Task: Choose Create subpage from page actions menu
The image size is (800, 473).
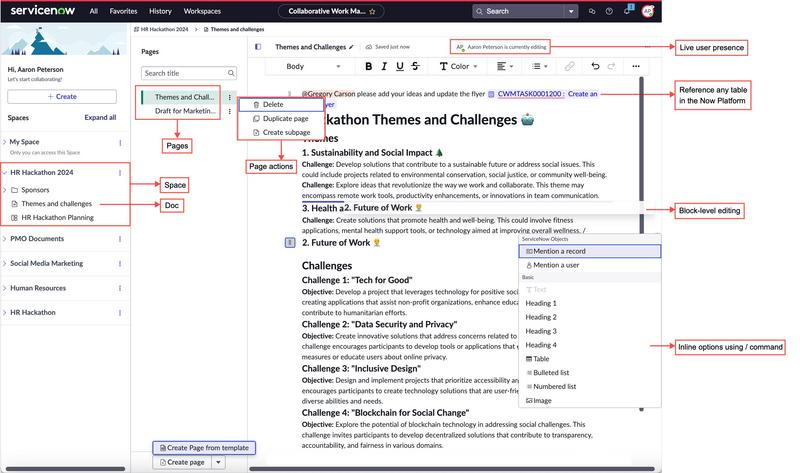Action: [281, 132]
